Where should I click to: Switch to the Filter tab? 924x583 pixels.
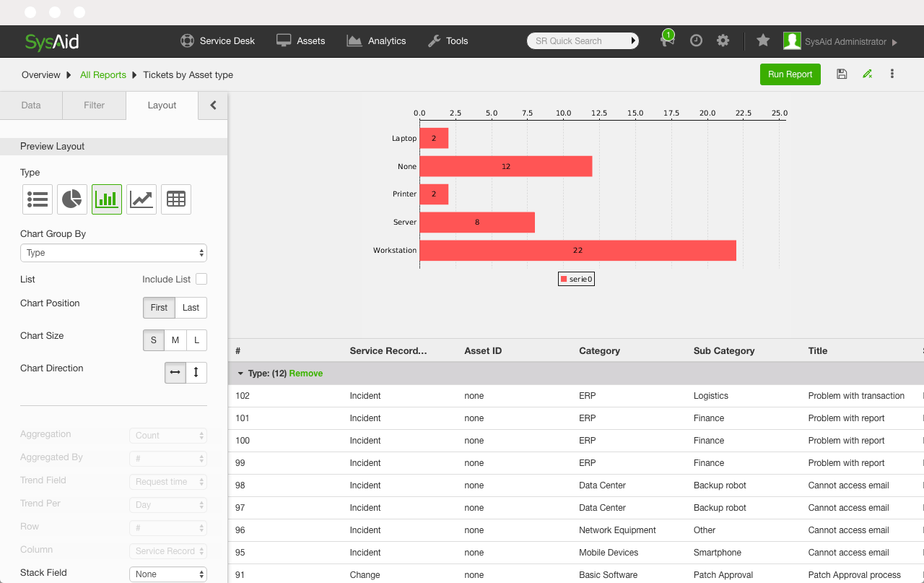coord(95,105)
